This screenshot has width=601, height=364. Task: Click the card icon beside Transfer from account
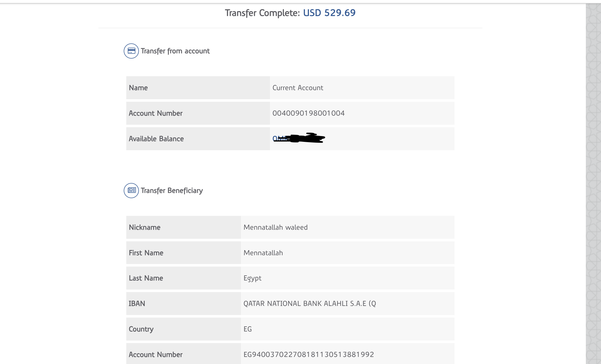pos(131,51)
